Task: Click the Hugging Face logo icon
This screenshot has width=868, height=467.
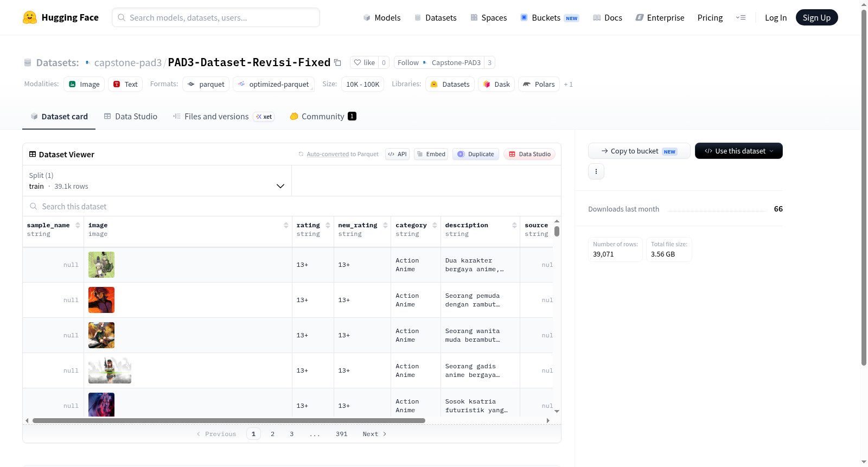Action: click(30, 17)
